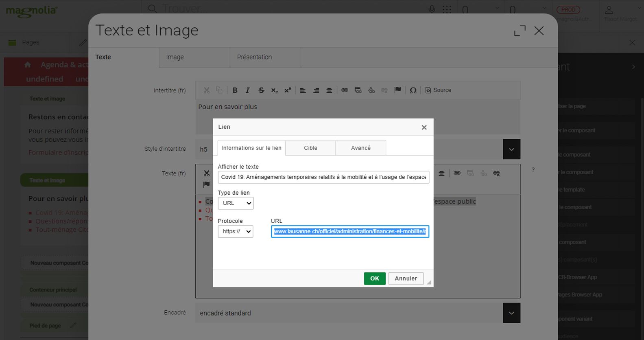
Task: Apply superscript in Intertitre toolbar
Action: click(287, 90)
